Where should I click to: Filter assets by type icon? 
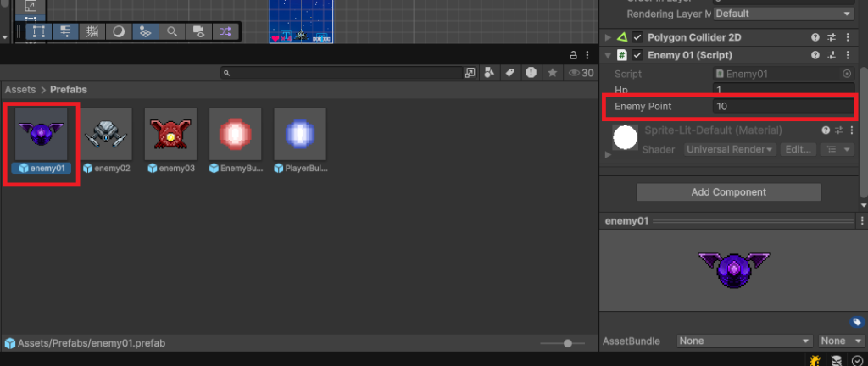[x=489, y=72]
